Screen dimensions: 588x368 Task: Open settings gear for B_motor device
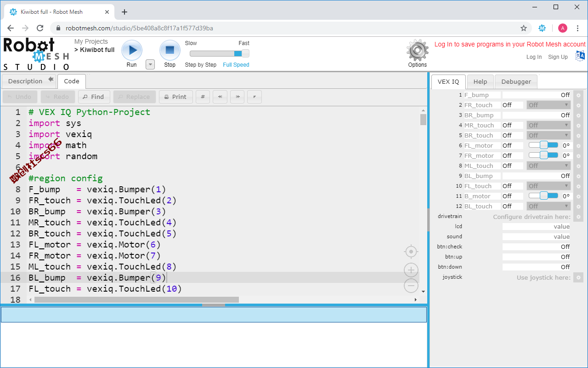pos(578,196)
